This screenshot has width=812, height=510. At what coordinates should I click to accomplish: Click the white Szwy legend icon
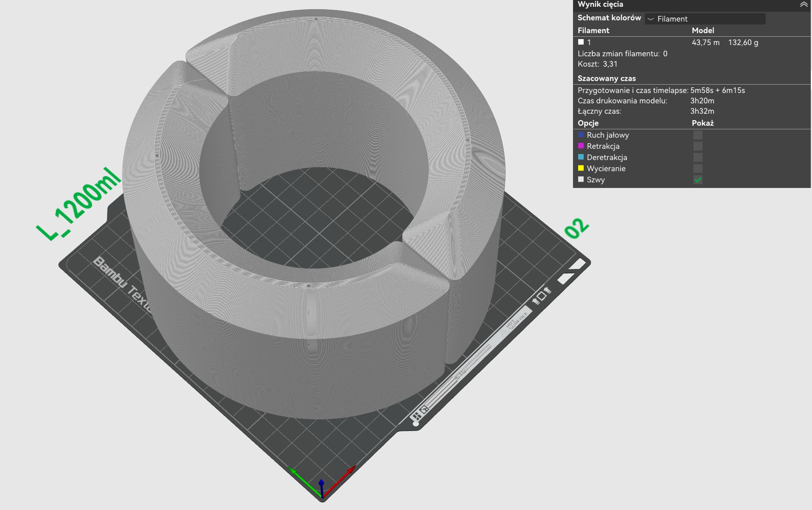581,180
